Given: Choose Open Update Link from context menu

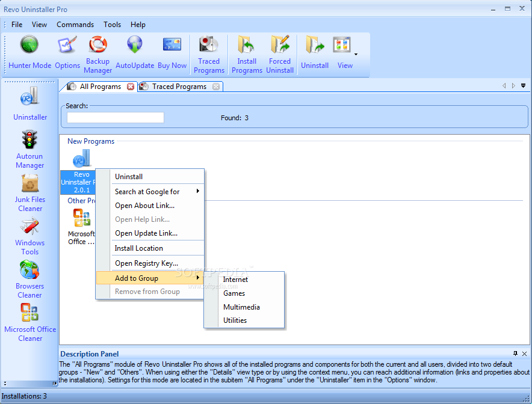Looking at the screenshot, I should [150, 233].
